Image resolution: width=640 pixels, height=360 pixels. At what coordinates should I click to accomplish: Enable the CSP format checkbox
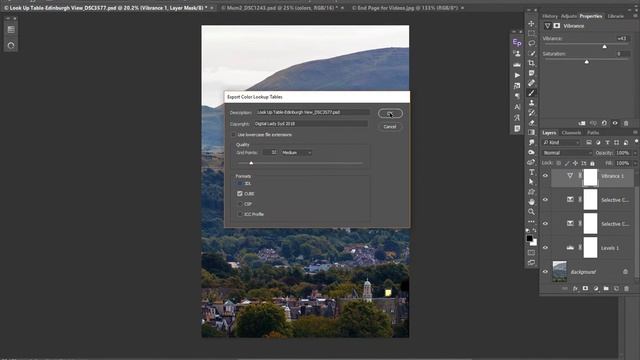240,204
